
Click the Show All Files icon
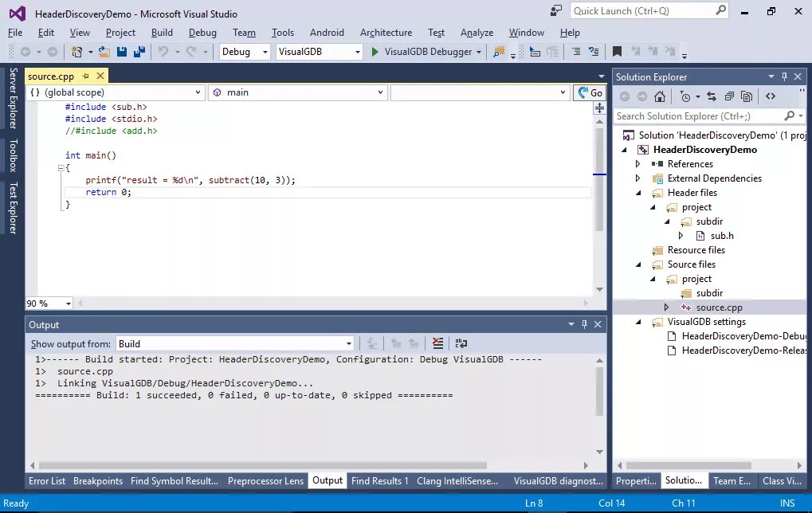click(x=746, y=96)
